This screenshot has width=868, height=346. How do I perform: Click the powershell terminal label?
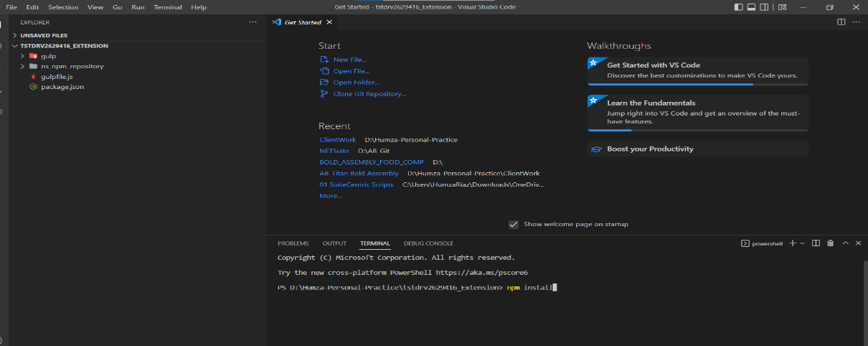(x=767, y=243)
